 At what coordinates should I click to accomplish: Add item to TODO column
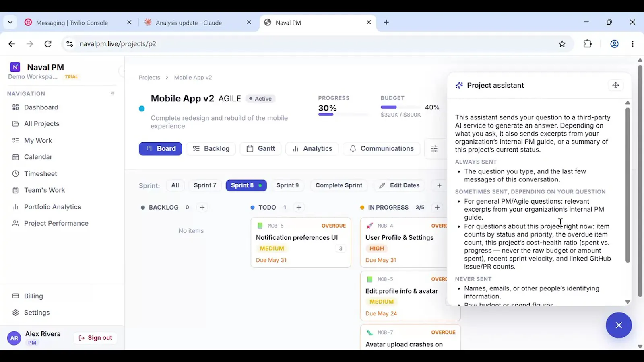(x=299, y=208)
